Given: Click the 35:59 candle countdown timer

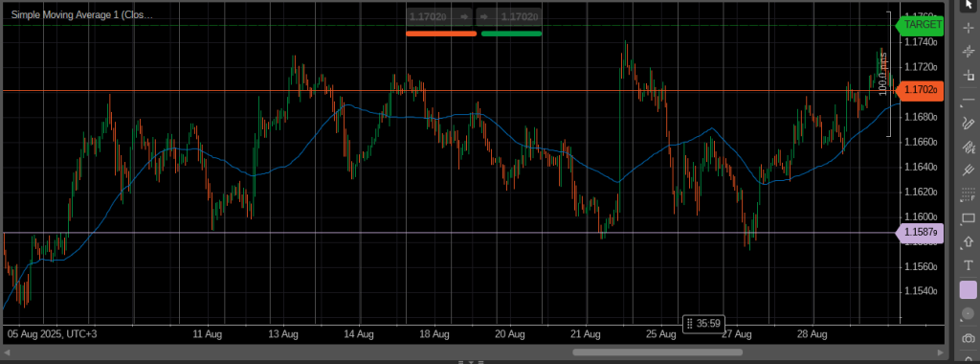Looking at the screenshot, I should pyautogui.click(x=703, y=324).
